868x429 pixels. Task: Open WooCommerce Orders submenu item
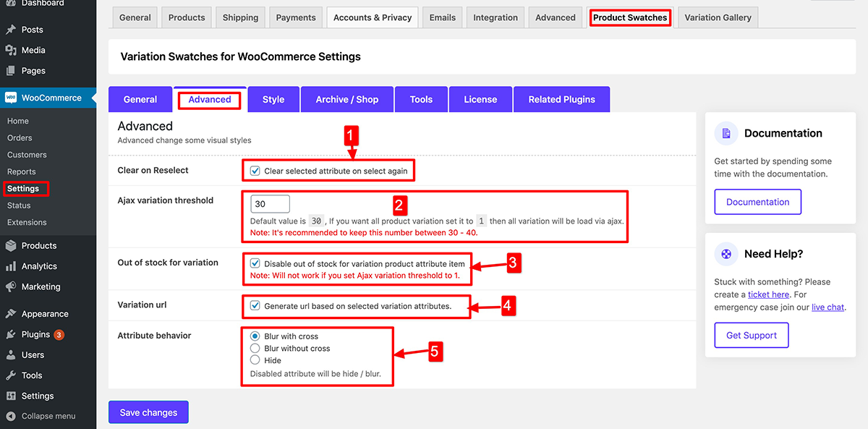point(20,137)
